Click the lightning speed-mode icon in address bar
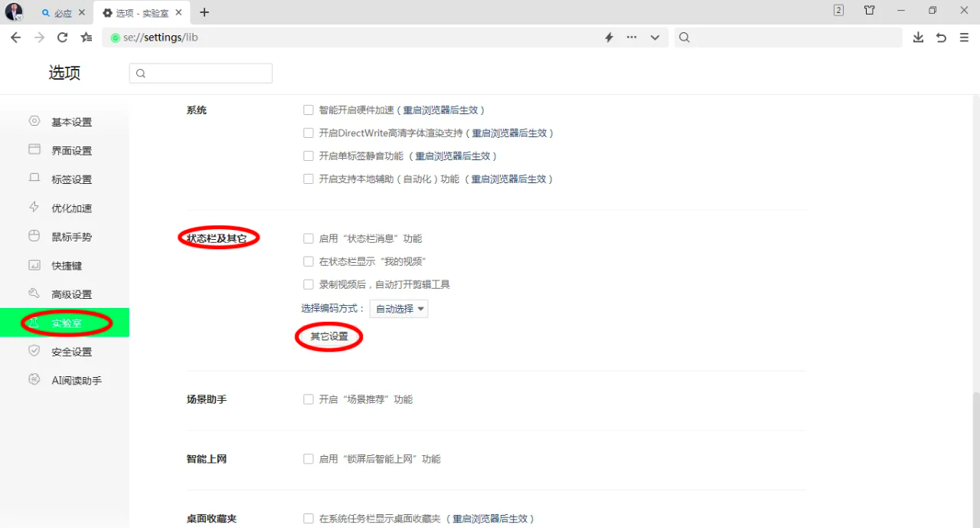The image size is (980, 528). [x=609, y=38]
